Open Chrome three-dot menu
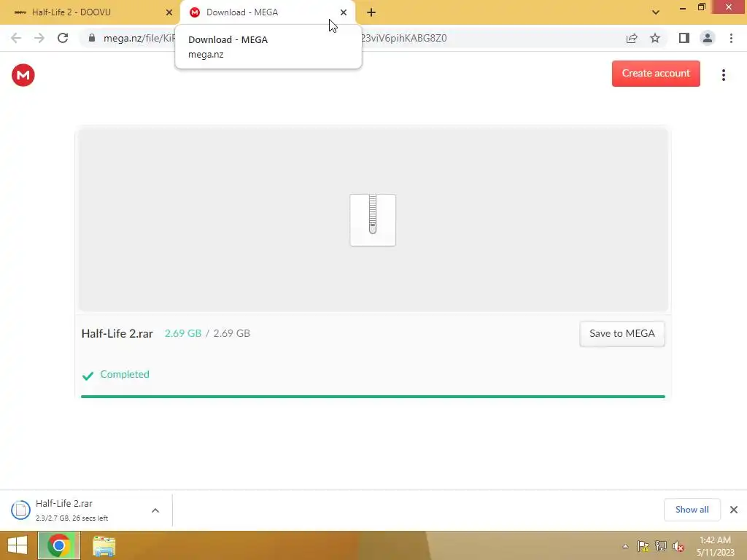 click(731, 38)
